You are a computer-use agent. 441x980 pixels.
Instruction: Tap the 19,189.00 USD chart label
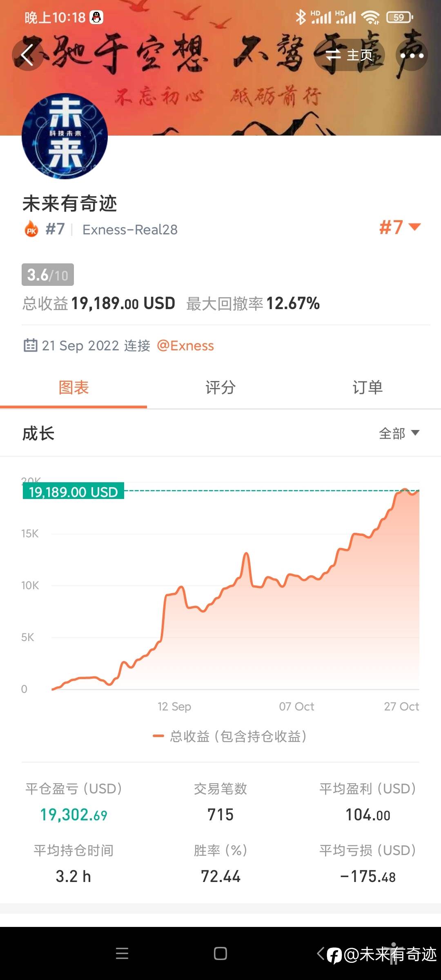pyautogui.click(x=73, y=492)
